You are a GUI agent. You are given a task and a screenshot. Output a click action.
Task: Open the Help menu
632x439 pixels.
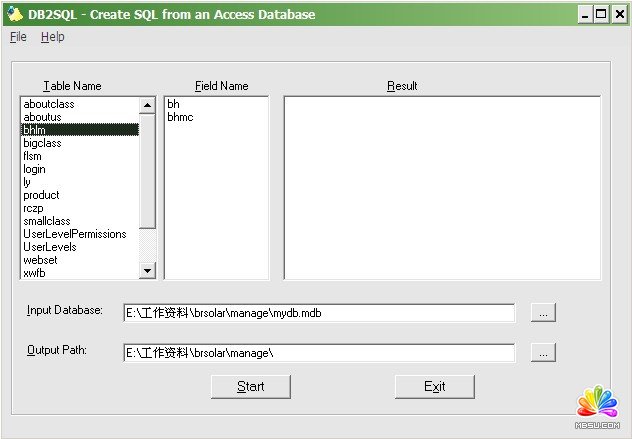[52, 37]
